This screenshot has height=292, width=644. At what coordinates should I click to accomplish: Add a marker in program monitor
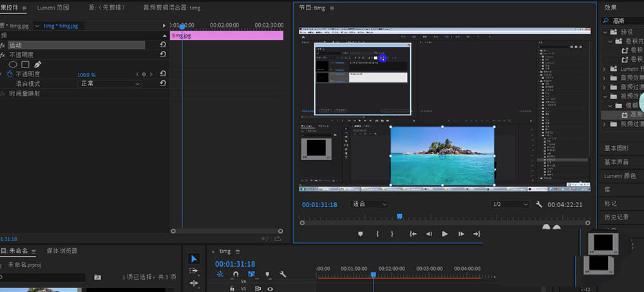coord(361,234)
